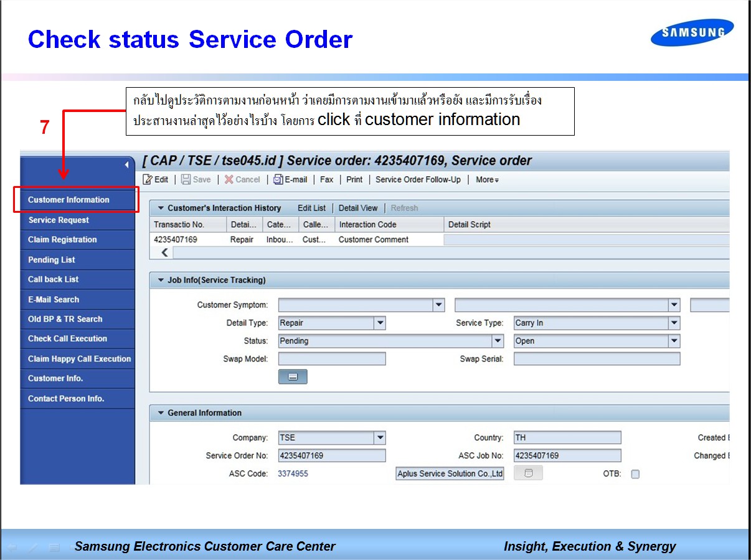Open Check Call Execution in the sidebar
751x560 pixels.
pos(78,338)
